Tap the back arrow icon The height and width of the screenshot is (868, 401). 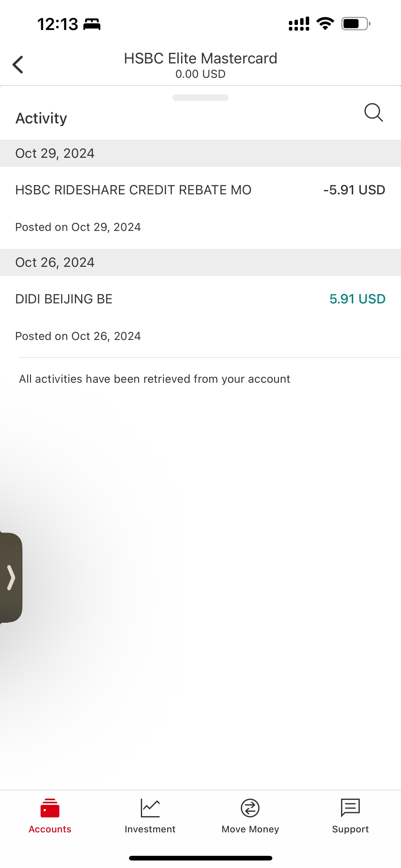click(x=18, y=64)
